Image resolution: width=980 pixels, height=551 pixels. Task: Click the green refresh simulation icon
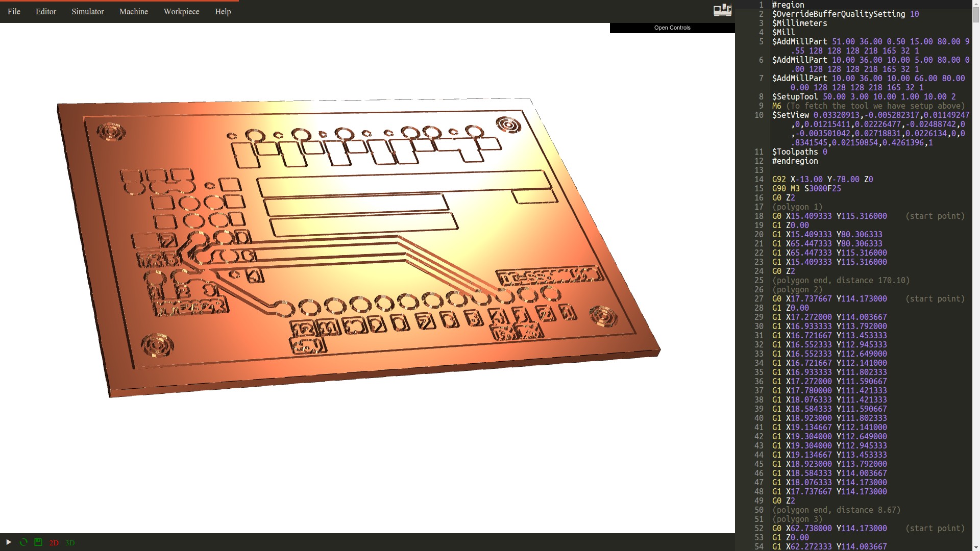(x=23, y=542)
